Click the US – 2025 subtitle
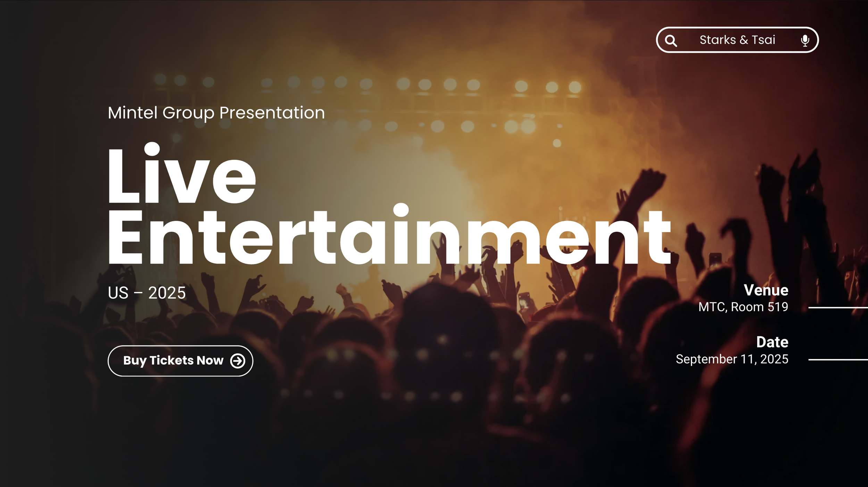This screenshot has height=487, width=868. [146, 292]
